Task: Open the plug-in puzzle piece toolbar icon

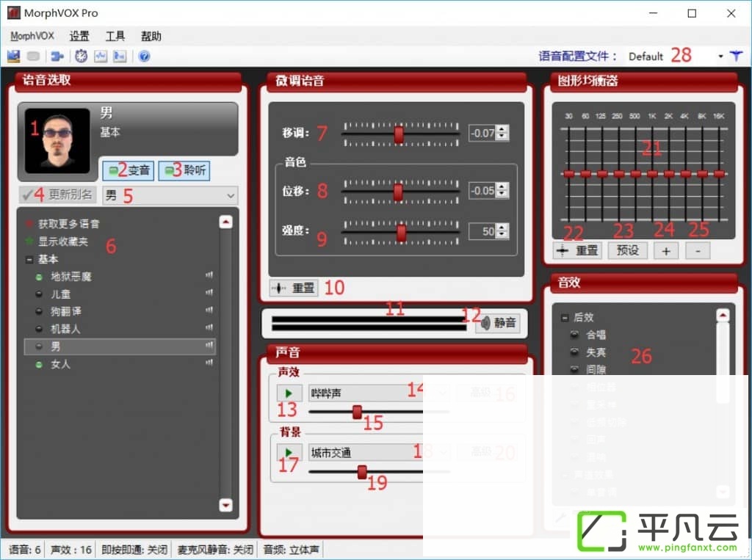Action: click(x=57, y=57)
